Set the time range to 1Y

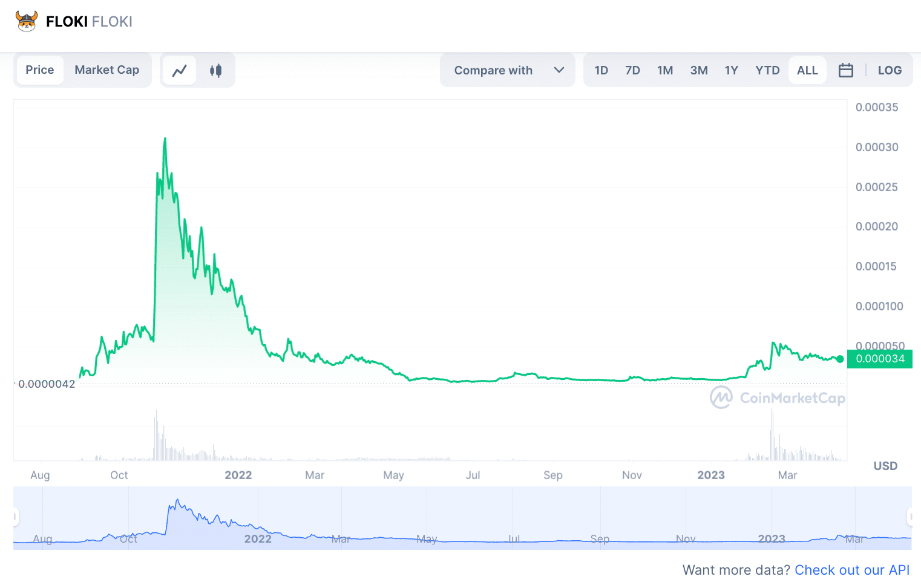click(732, 70)
